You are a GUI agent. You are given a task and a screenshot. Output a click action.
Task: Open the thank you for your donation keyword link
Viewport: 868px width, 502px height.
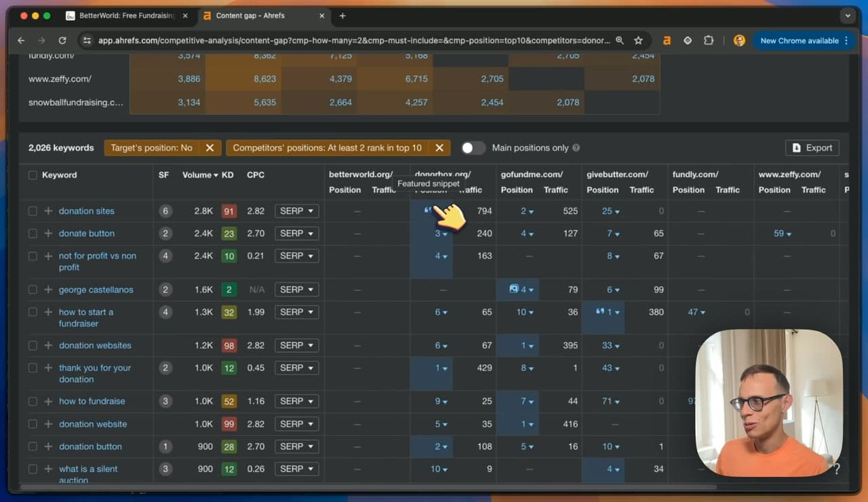click(95, 373)
